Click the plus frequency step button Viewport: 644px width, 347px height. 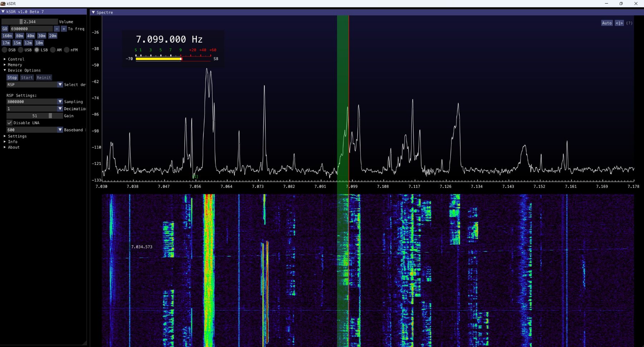click(64, 29)
